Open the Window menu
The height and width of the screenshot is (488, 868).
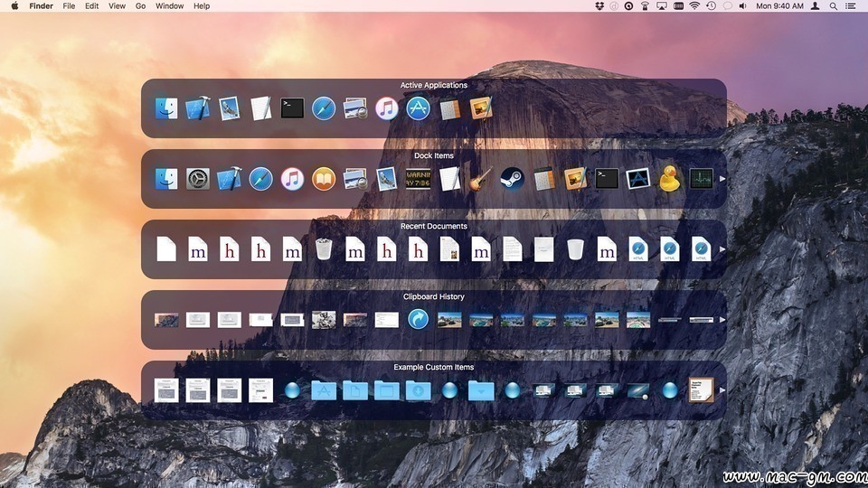169,6
